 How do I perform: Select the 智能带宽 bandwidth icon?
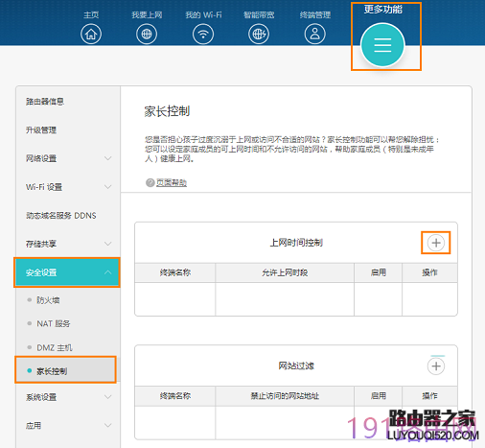pyautogui.click(x=259, y=34)
